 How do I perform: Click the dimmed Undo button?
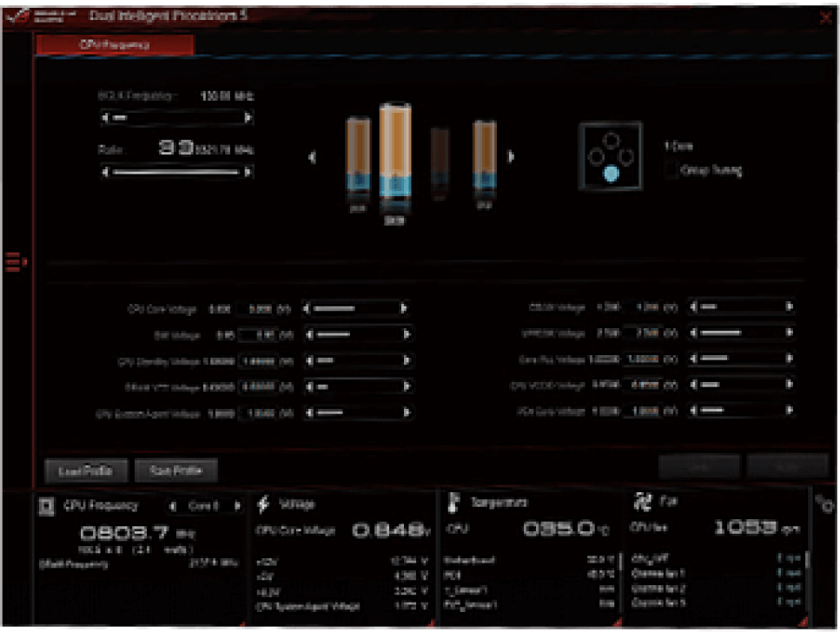698,467
